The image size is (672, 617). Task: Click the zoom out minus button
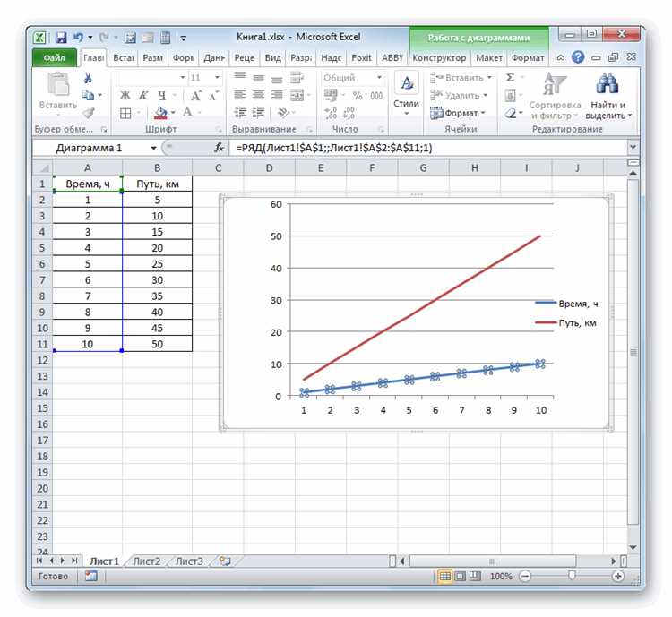(525, 577)
